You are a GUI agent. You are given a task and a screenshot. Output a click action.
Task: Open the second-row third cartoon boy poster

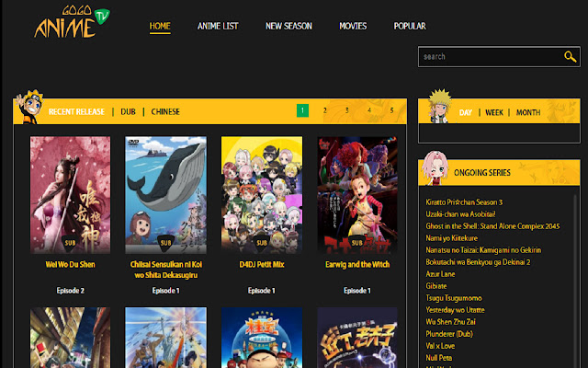(x=262, y=338)
